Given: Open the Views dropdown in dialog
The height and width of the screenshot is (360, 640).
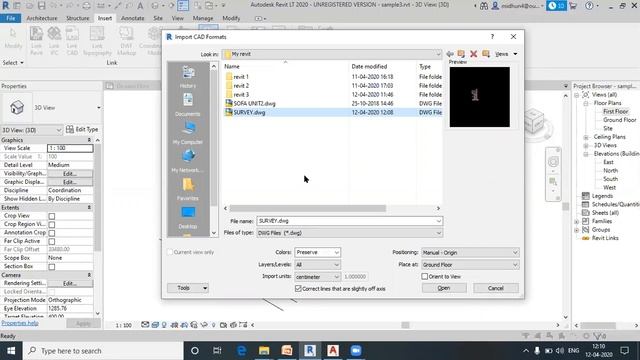Looking at the screenshot, I should [x=506, y=54].
